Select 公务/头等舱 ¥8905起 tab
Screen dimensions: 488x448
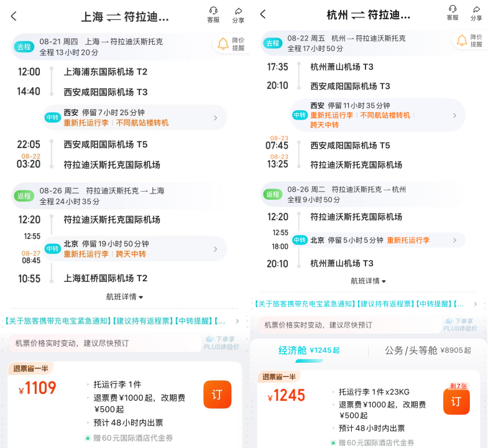pyautogui.click(x=428, y=350)
